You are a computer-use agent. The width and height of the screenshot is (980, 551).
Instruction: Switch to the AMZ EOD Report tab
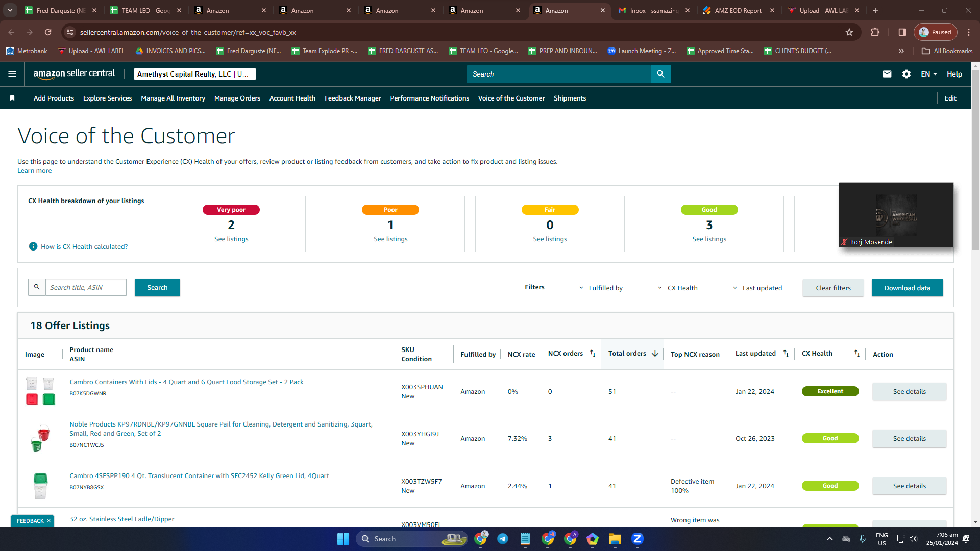(x=738, y=10)
